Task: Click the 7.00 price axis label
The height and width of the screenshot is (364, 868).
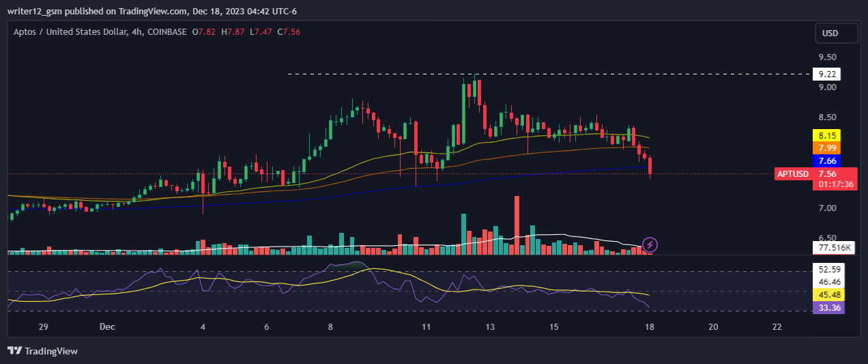Action: coord(828,208)
